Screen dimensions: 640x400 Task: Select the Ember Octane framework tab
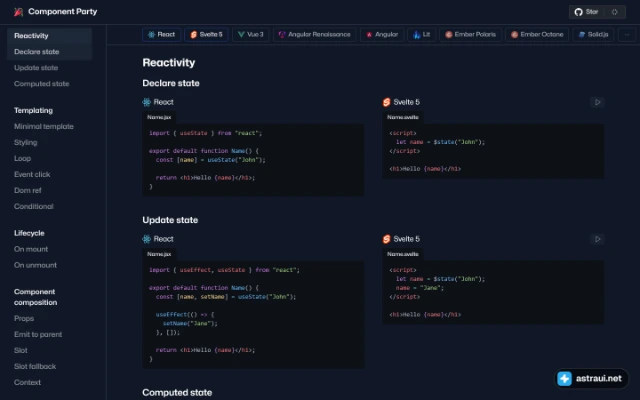pos(537,35)
